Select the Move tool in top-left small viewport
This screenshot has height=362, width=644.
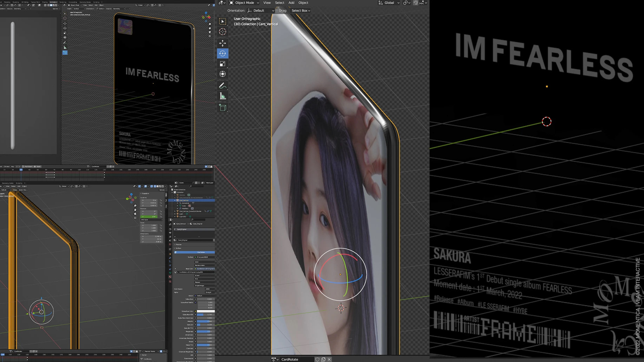coord(65,24)
